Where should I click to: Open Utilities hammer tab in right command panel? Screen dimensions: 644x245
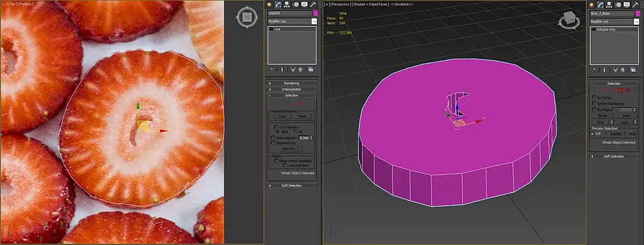click(635, 4)
